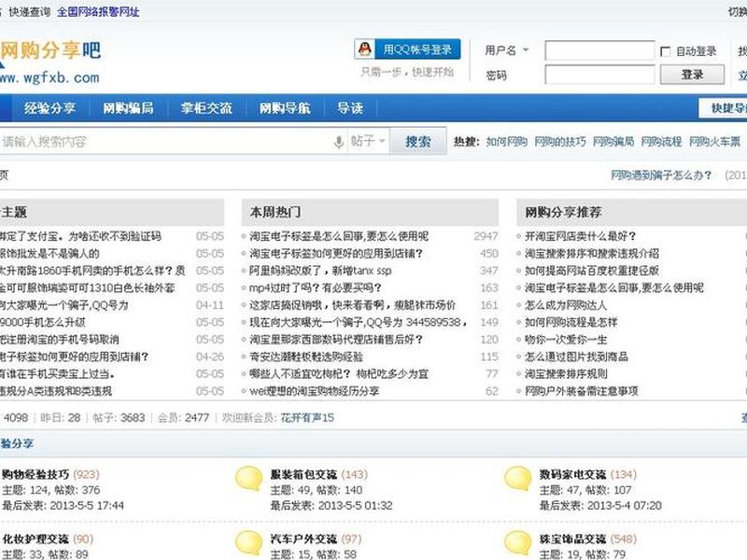Click the 搜索 button
The height and width of the screenshot is (560, 747).
[x=417, y=142]
